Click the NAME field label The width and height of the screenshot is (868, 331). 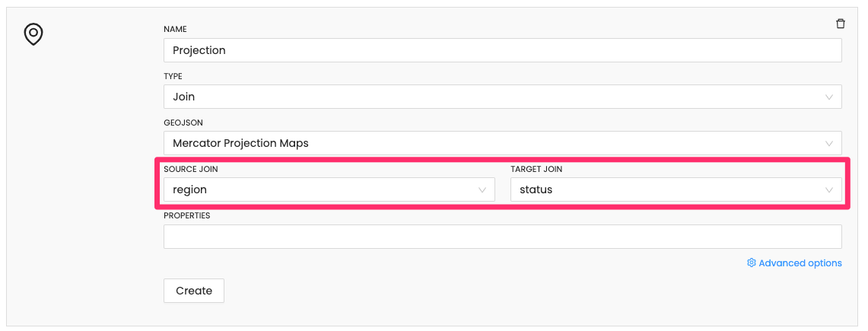[175, 30]
